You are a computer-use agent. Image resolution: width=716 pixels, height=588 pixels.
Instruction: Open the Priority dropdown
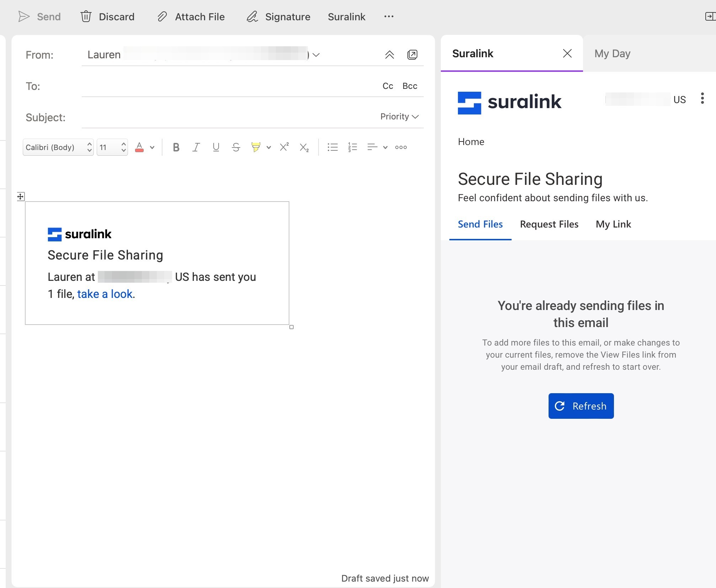tap(399, 117)
